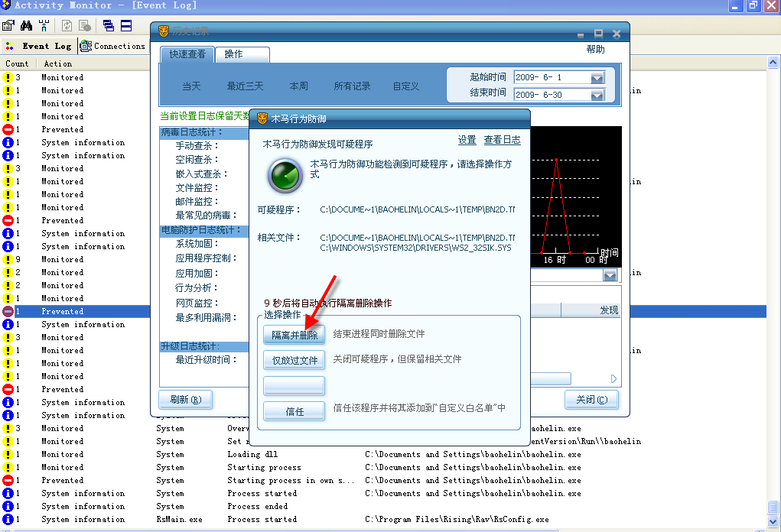Click the icon of highlighted Prevented row
This screenshot has height=532, width=781.
(x=8, y=312)
